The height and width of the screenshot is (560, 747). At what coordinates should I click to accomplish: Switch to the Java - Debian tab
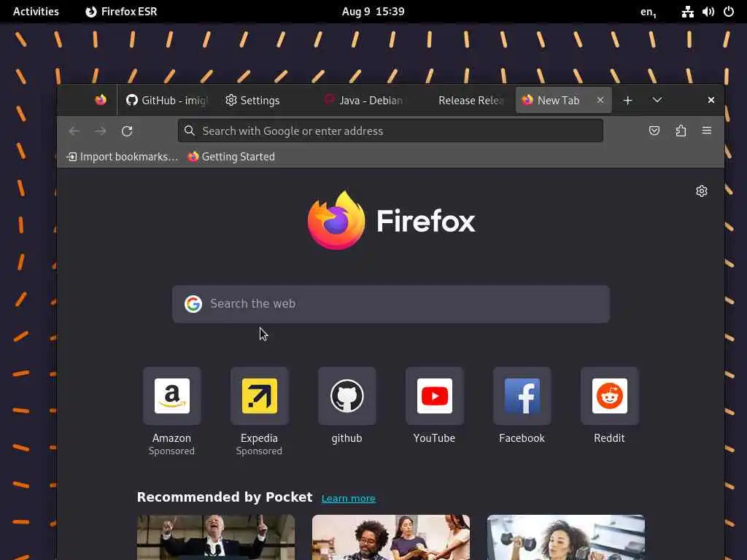click(363, 100)
